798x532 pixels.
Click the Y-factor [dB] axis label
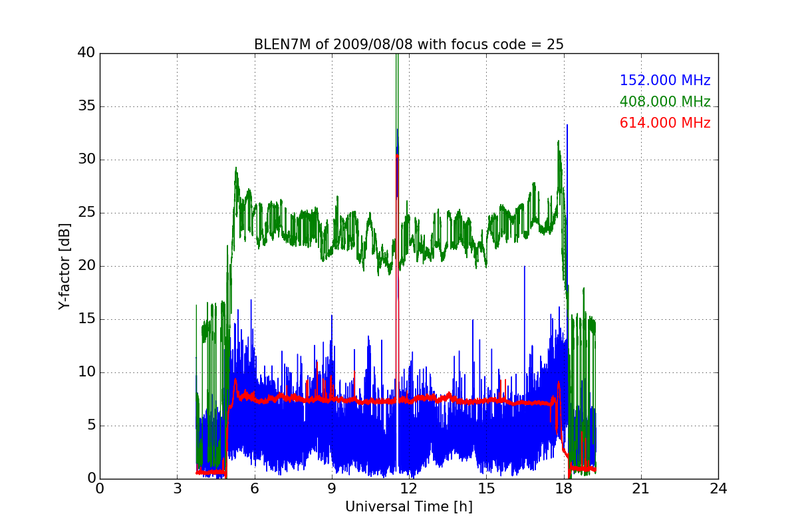pyautogui.click(x=64, y=266)
